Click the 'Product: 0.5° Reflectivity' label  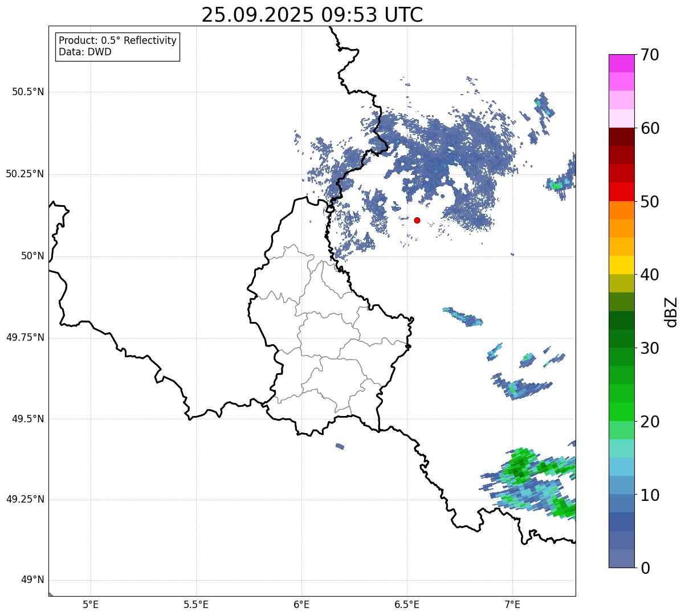(x=118, y=41)
